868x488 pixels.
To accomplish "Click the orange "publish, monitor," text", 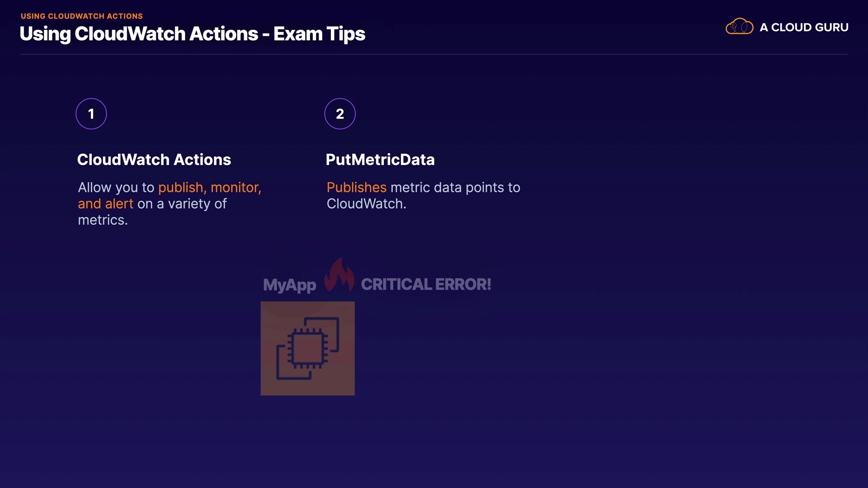I will [210, 188].
